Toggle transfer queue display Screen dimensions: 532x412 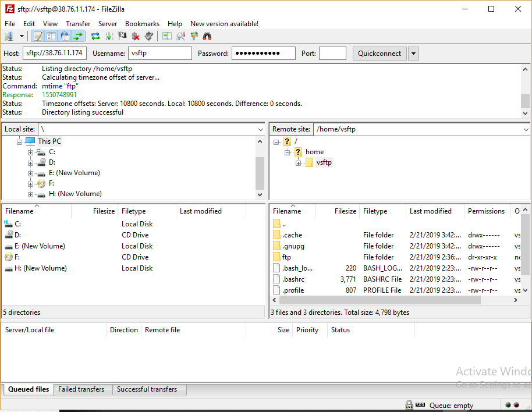(78, 36)
